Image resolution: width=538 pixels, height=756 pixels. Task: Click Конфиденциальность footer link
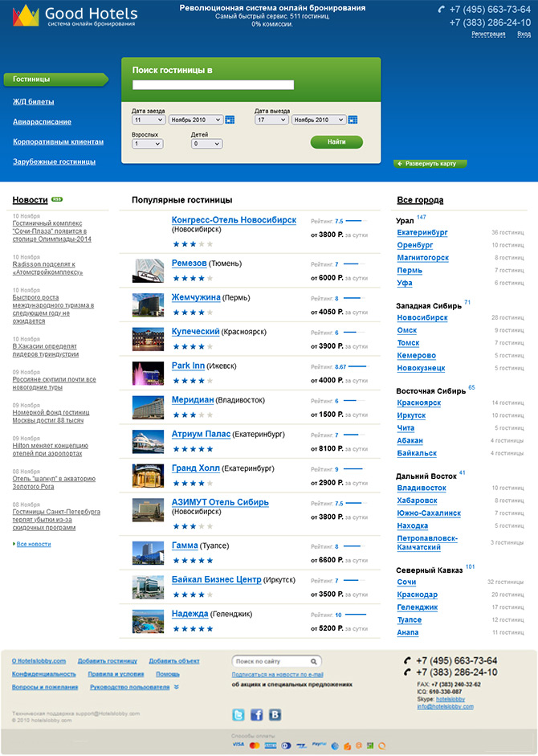[x=44, y=674]
